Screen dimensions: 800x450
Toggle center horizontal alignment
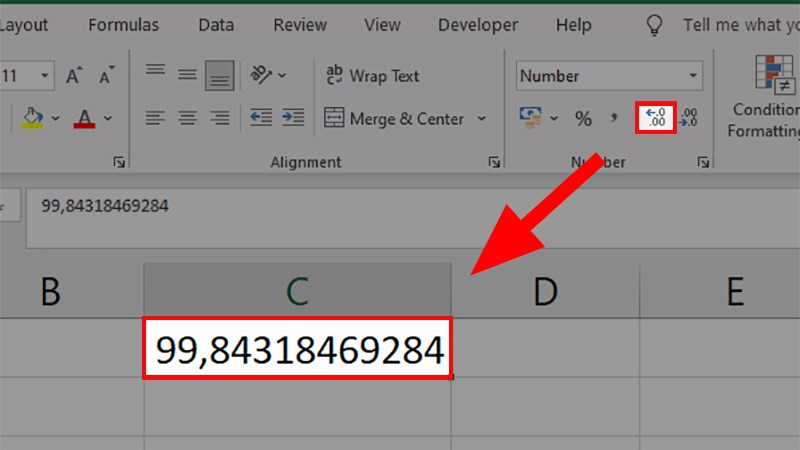pos(187,118)
